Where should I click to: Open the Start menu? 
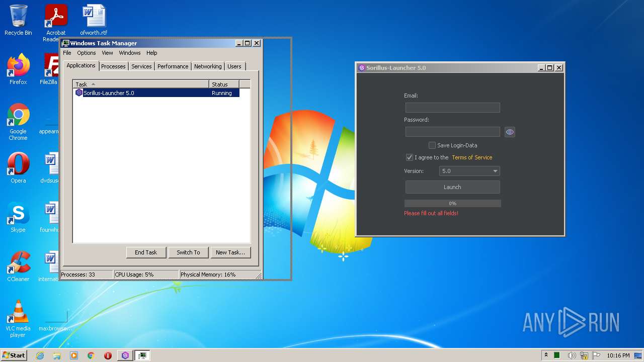[14, 355]
